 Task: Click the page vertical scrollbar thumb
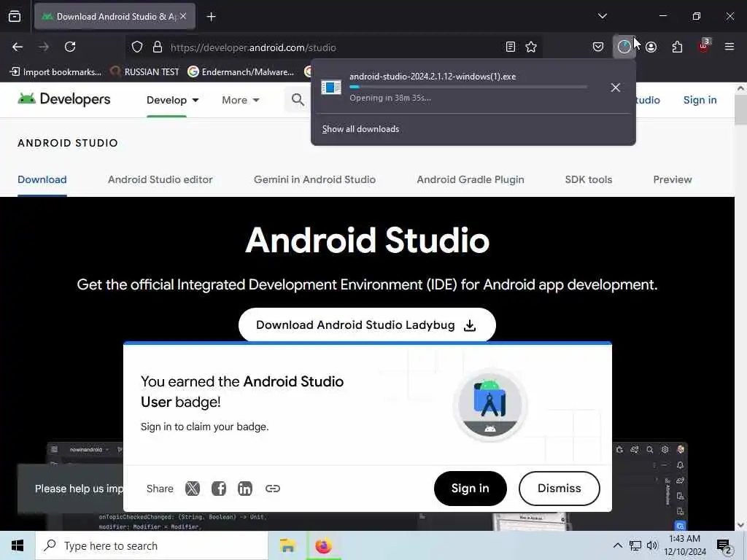(741, 110)
